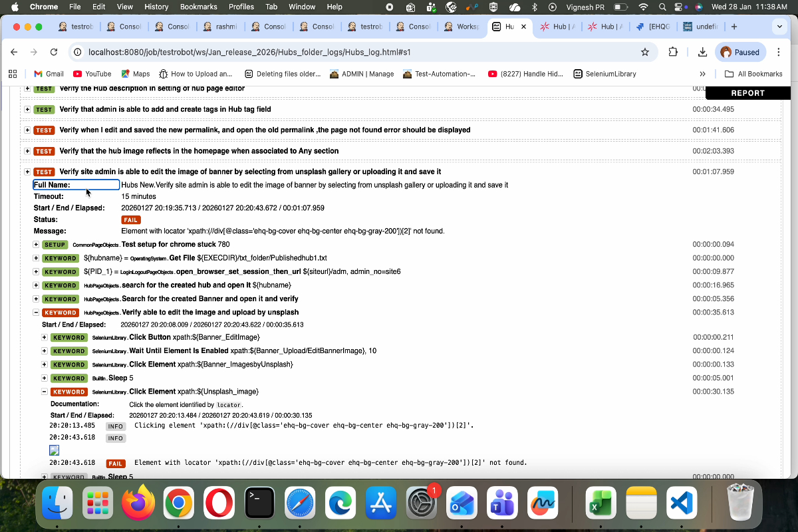Viewport: 798px width, 532px height.
Task: Switch to the '[EHQC' browser tab
Action: click(x=652, y=27)
